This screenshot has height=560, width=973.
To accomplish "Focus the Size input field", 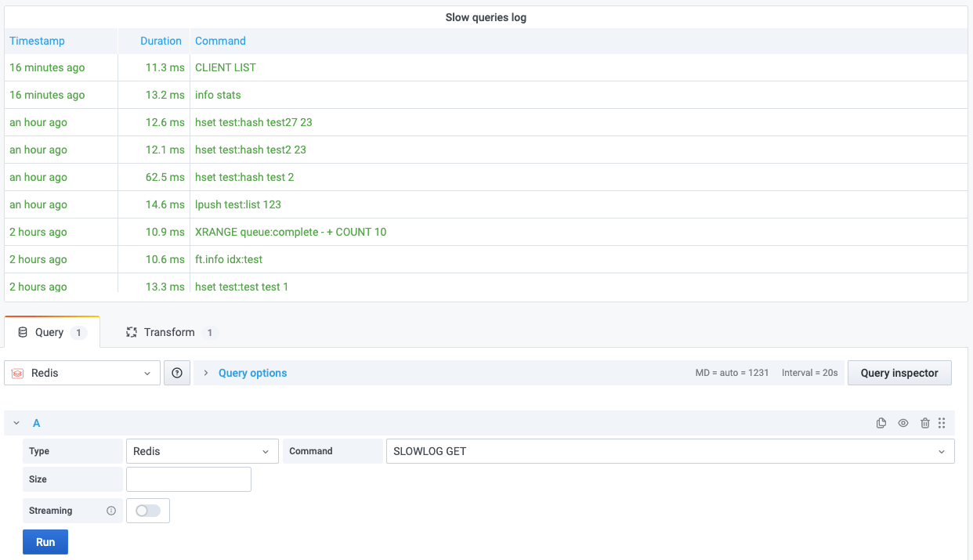I will pyautogui.click(x=189, y=479).
